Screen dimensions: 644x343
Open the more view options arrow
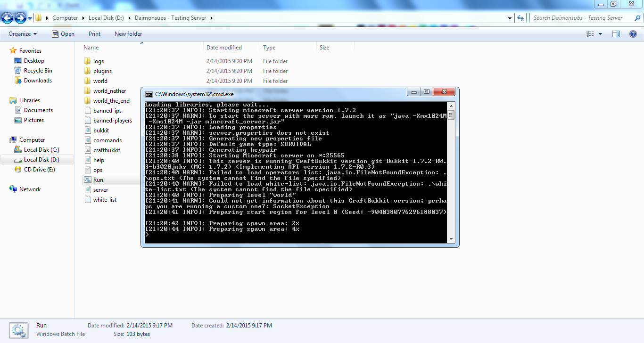click(x=600, y=34)
